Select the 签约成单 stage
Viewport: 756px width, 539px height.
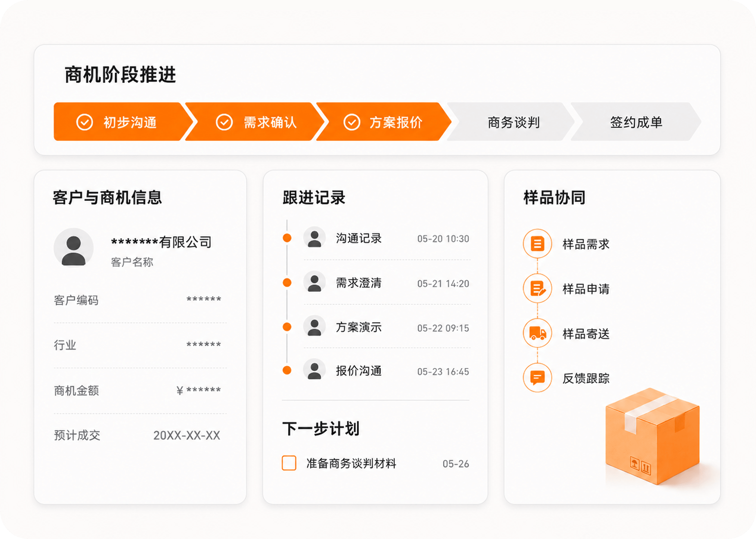pyautogui.click(x=636, y=122)
